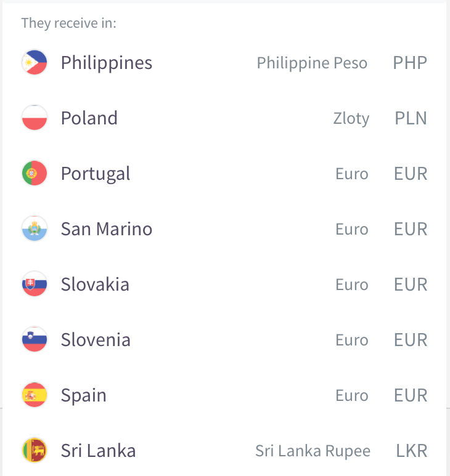Click the Poland flag icon
Image resolution: width=450 pixels, height=476 pixels.
pyautogui.click(x=35, y=118)
